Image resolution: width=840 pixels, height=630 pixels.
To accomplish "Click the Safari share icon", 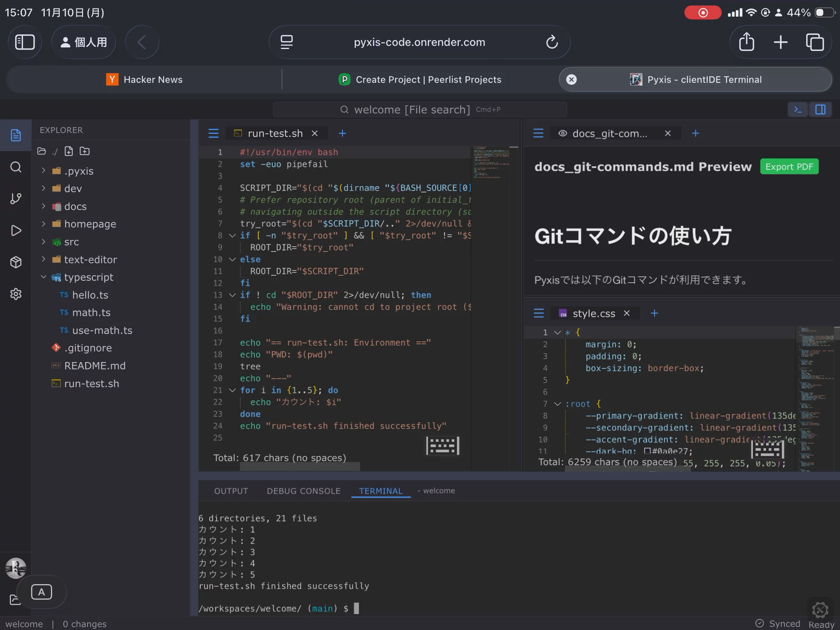I will [x=746, y=42].
